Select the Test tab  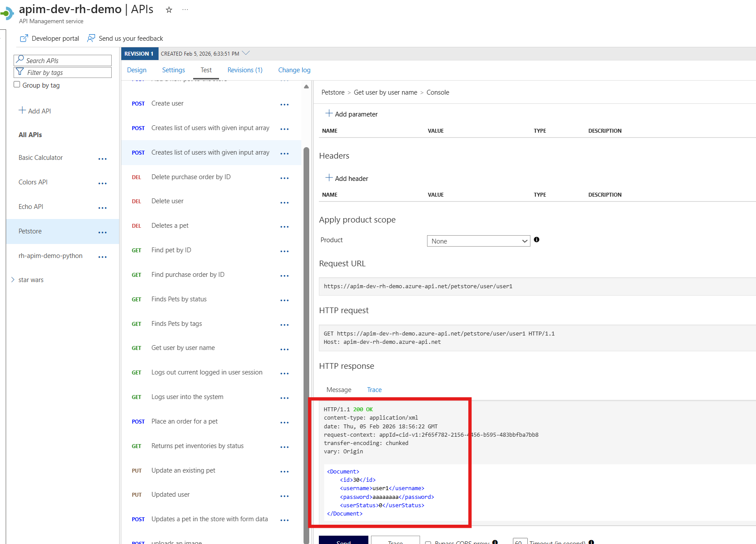(x=206, y=70)
